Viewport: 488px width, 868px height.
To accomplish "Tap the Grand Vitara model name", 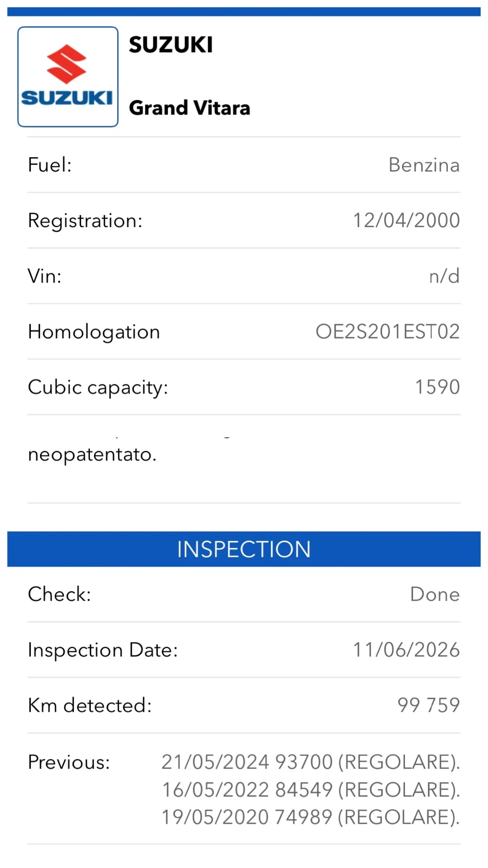I will click(190, 108).
